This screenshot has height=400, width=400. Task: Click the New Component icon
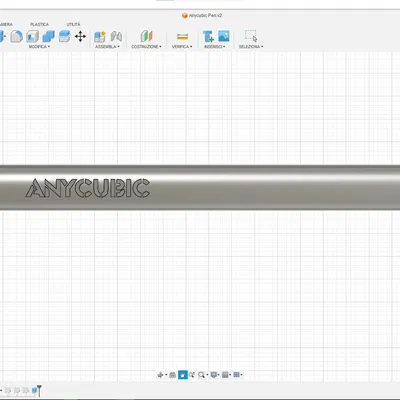point(100,36)
